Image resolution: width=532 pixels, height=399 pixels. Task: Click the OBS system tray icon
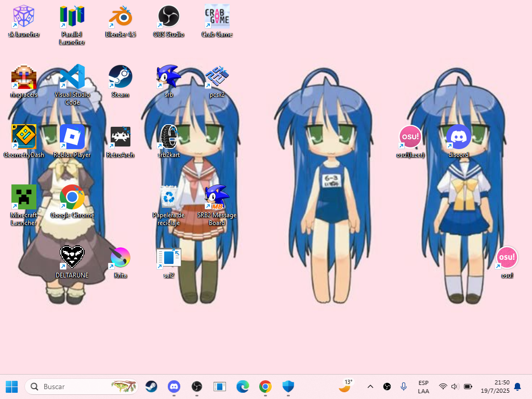coord(387,387)
